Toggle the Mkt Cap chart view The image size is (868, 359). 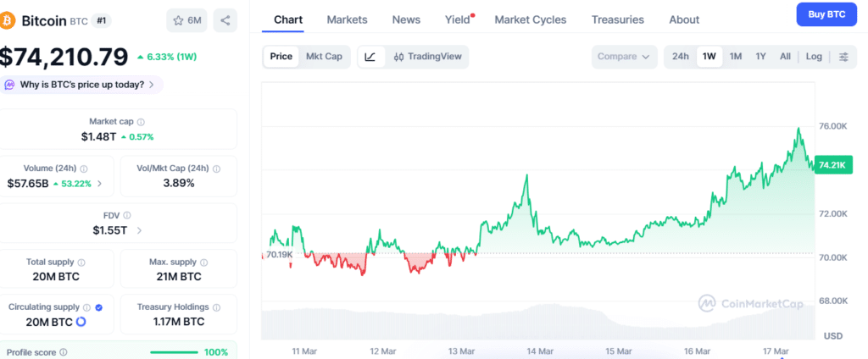pyautogui.click(x=324, y=57)
